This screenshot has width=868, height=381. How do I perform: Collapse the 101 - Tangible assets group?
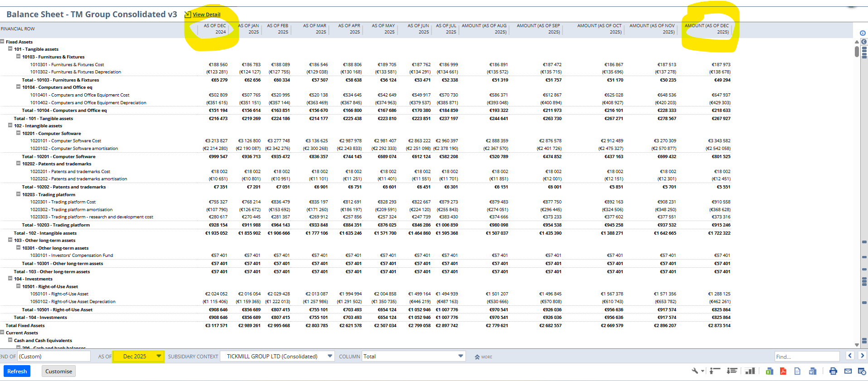[x=10, y=48]
